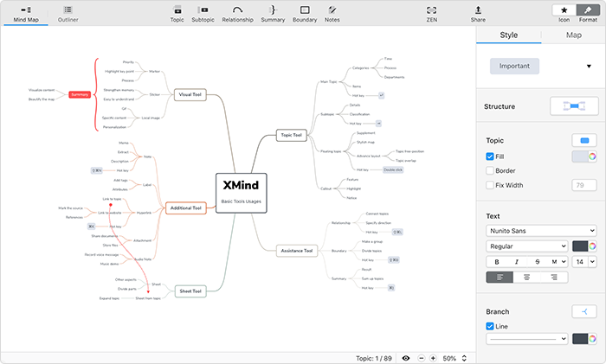Open the line style dropdown
Image resolution: width=606 pixels, height=364 pixels.
tap(527, 339)
